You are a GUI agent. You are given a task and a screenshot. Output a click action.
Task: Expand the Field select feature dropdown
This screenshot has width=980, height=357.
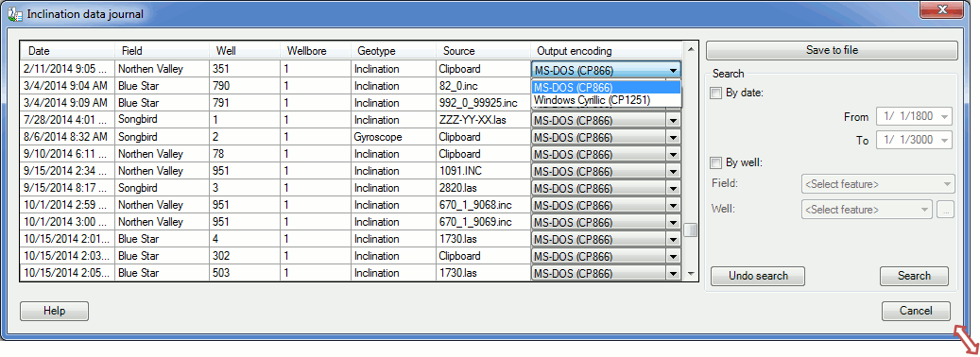948,184
